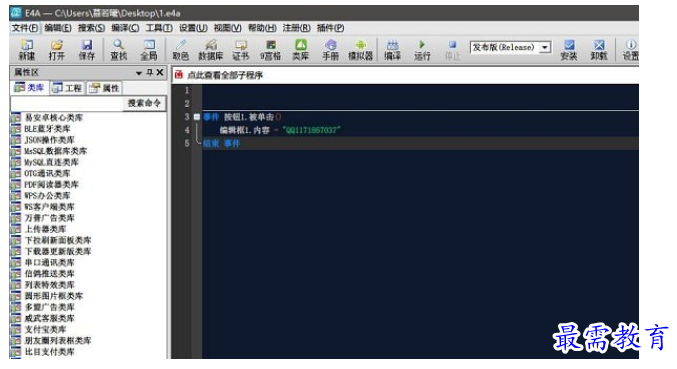Click code line 编辑框1.内容 assignment
Screen dimensions: 677x369
click(280, 130)
